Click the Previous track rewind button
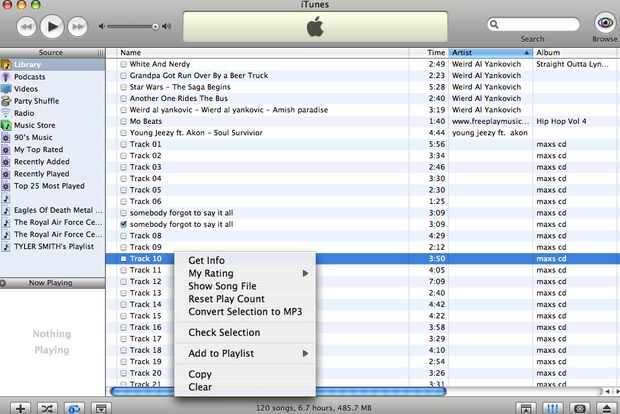620x414 pixels. [x=26, y=26]
